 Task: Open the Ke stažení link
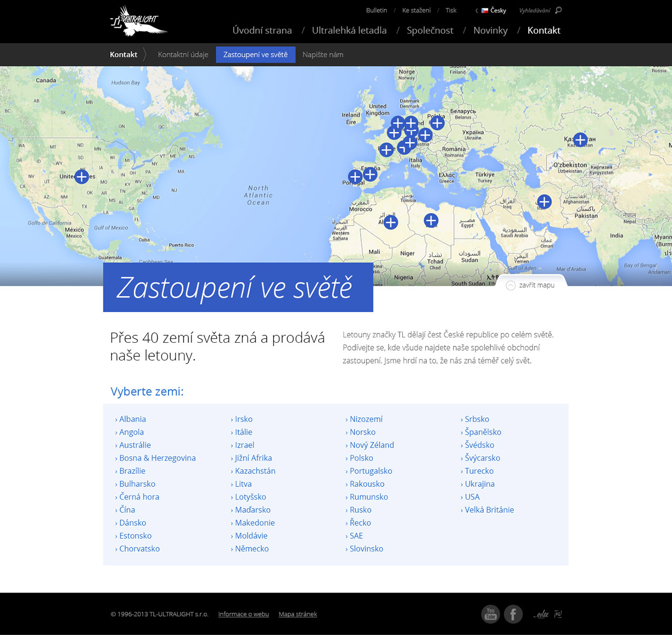pyautogui.click(x=416, y=10)
